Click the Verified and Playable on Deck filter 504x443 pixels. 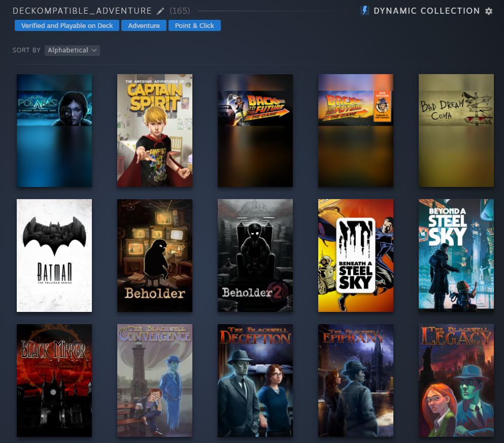click(67, 25)
